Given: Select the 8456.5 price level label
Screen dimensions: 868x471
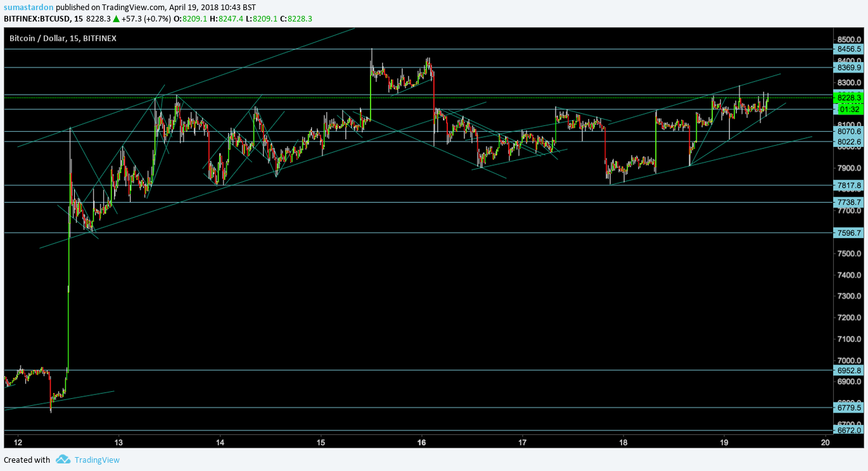Looking at the screenshot, I should 849,49.
